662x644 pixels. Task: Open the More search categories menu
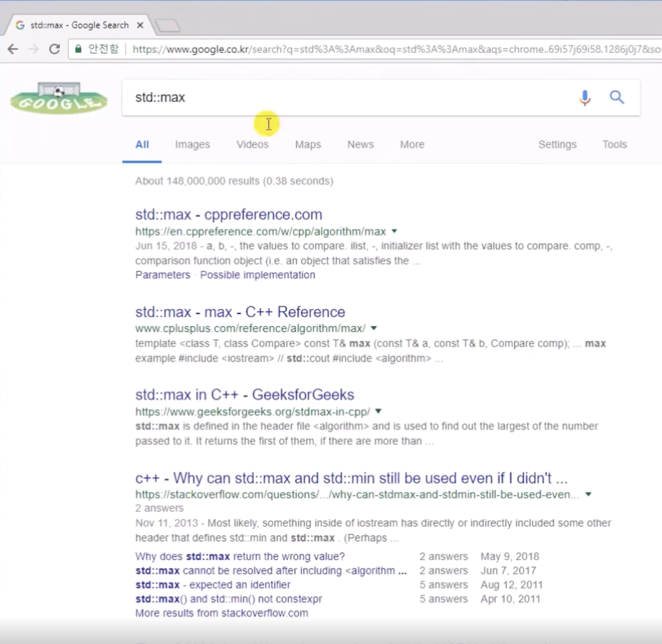[412, 145]
